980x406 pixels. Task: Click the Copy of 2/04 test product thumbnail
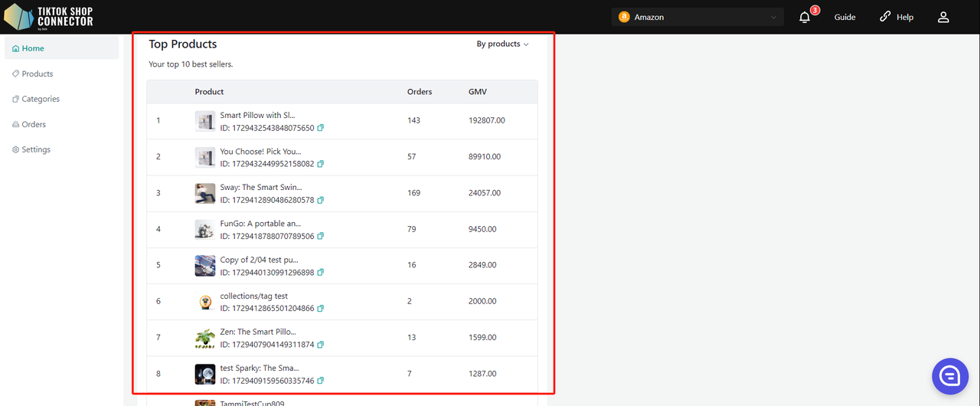(204, 266)
